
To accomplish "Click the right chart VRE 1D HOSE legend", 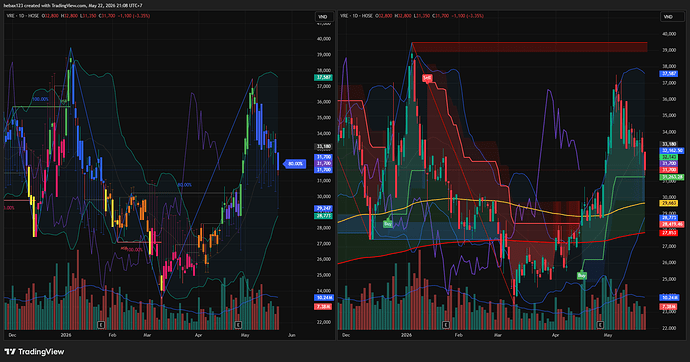I will coord(356,16).
